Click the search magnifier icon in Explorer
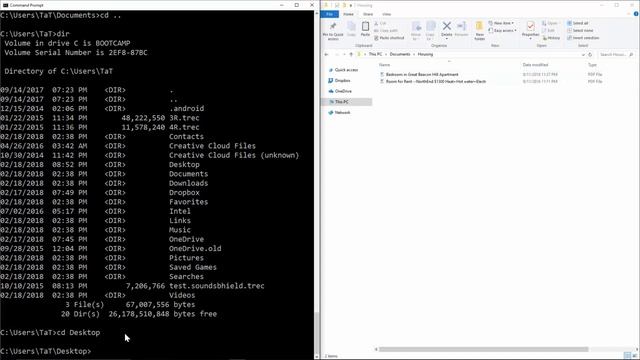Viewport: 640px width, 360px height. 631,54
